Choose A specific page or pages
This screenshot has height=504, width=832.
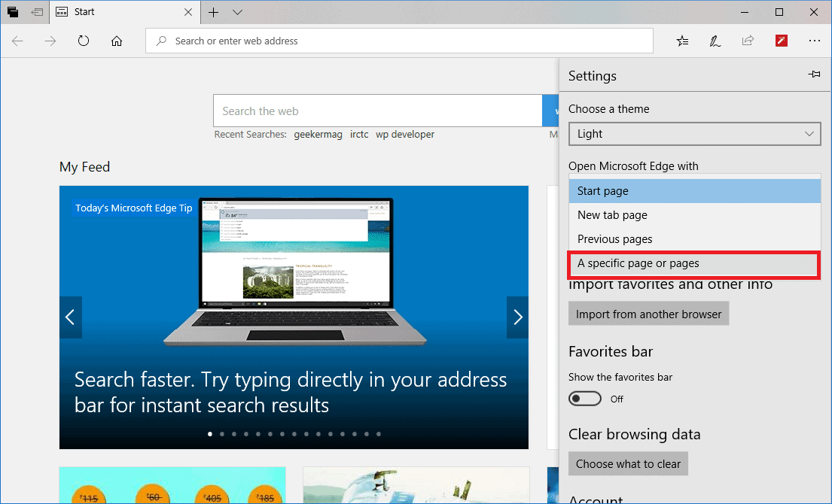click(693, 264)
